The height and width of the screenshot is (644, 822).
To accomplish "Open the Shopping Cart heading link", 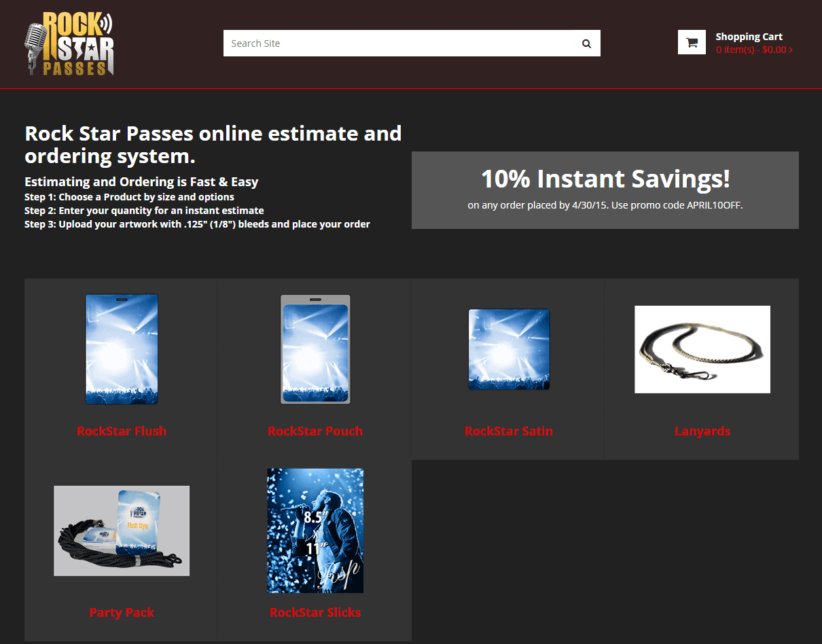I will pos(749,37).
